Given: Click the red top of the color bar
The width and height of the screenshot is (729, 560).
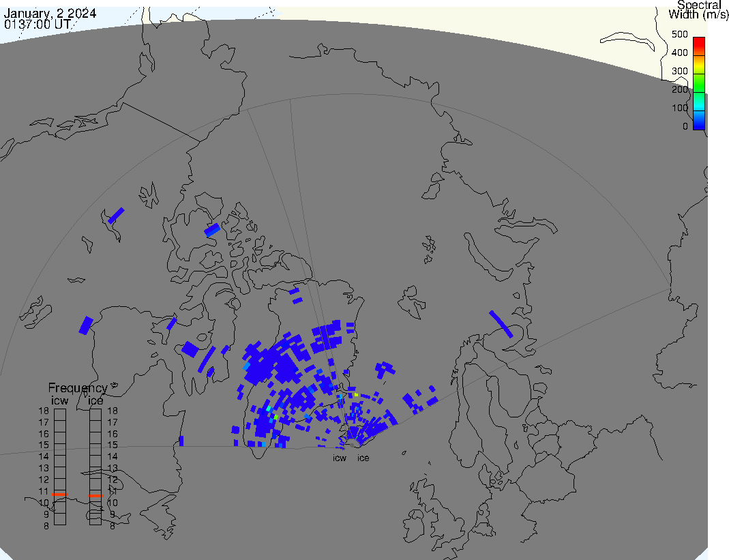Looking at the screenshot, I should pos(699,46).
